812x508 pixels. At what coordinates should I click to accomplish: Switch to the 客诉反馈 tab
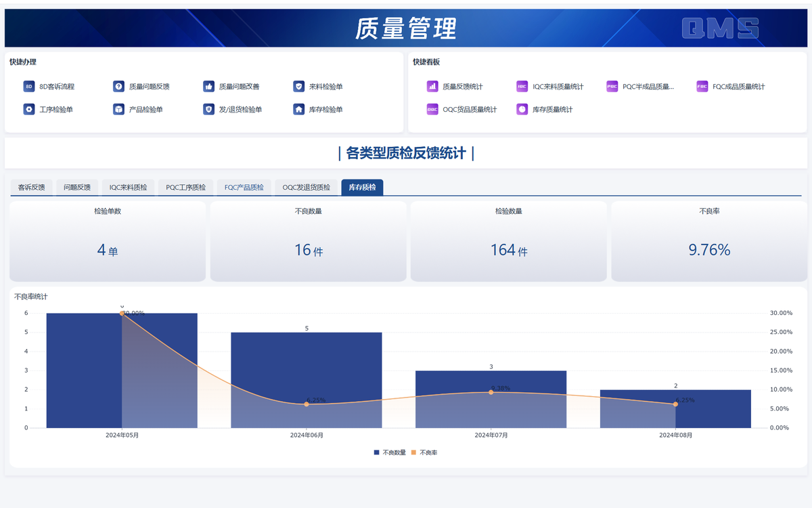[31, 188]
